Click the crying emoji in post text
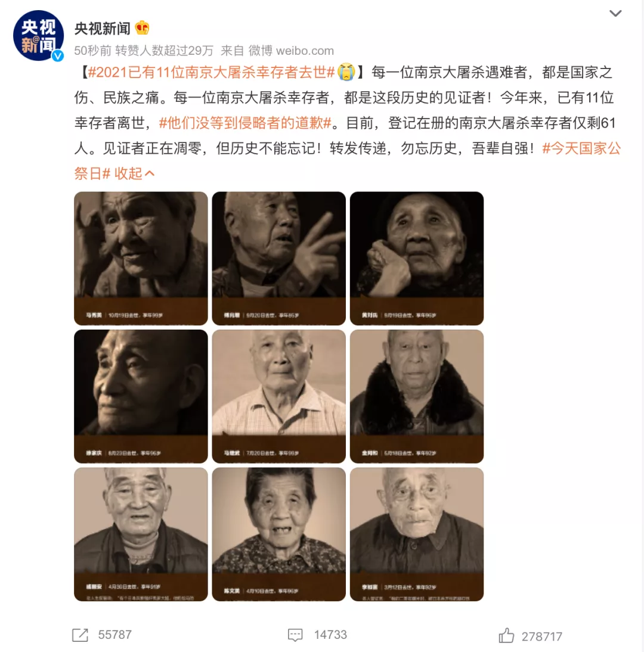This screenshot has height=652, width=644. tap(346, 72)
